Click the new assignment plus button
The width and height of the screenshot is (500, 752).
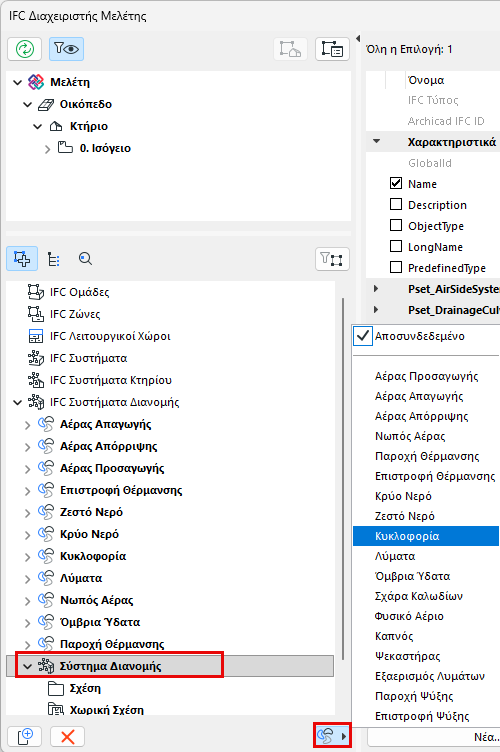tap(25, 736)
